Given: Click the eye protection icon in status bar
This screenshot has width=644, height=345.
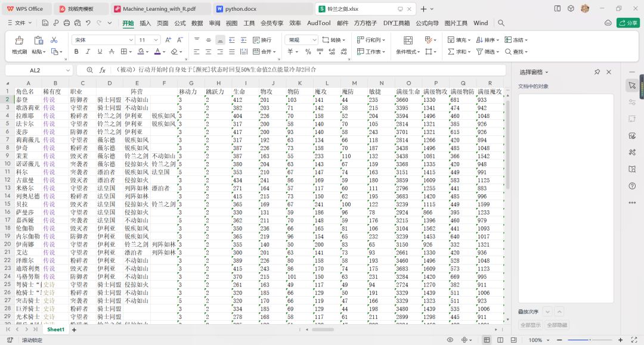Looking at the screenshot, I should [x=450, y=340].
